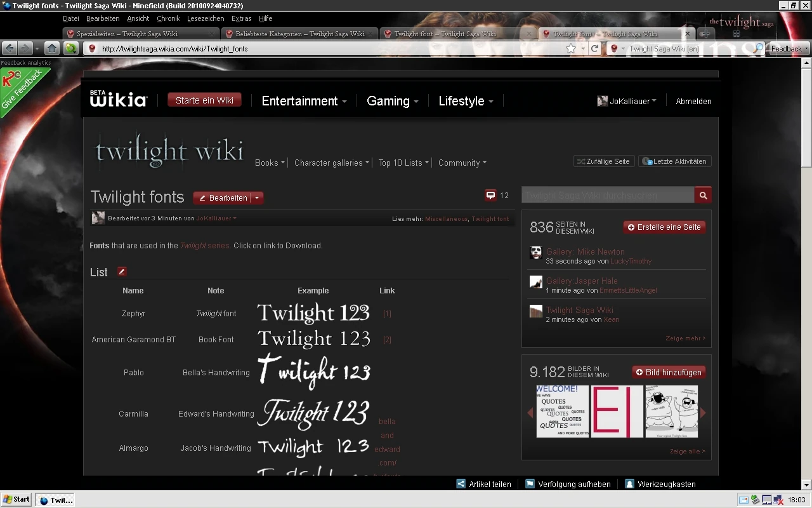Open Extras menu
This screenshot has height=508, width=812.
pyautogui.click(x=241, y=18)
